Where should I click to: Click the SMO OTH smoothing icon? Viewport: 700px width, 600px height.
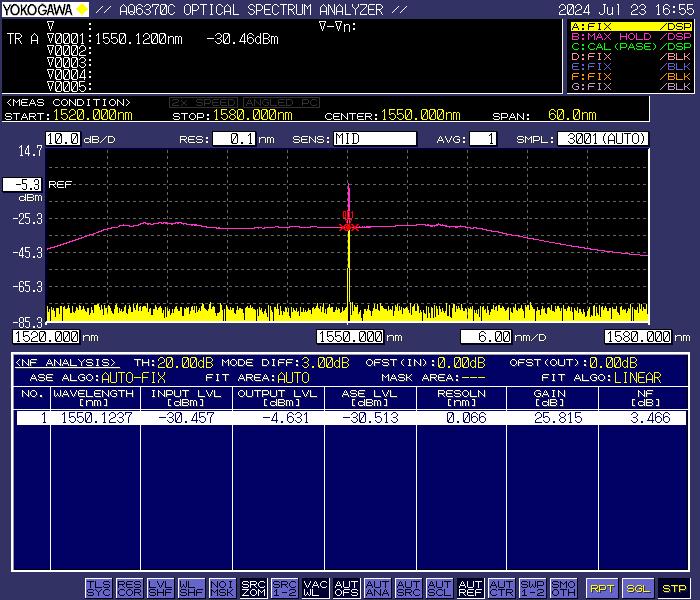pos(563,588)
